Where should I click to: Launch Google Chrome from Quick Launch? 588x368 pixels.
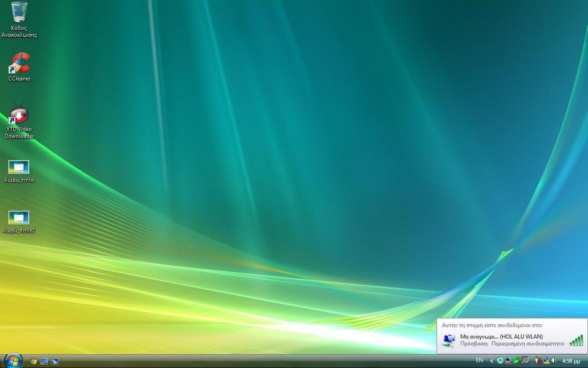click(x=33, y=361)
